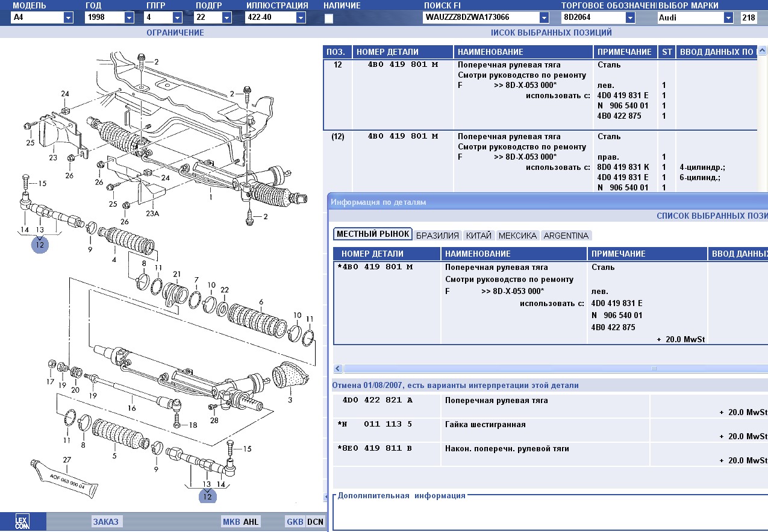
Task: Click the НОМЕР ДЕТАЛИ column header in main list
Action: click(402, 52)
